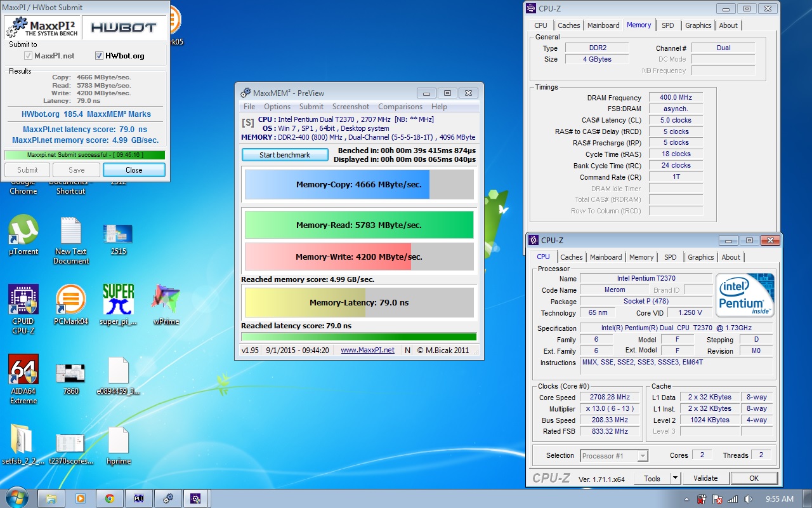Launch AIDA64 Extreme from desktop

tap(23, 379)
